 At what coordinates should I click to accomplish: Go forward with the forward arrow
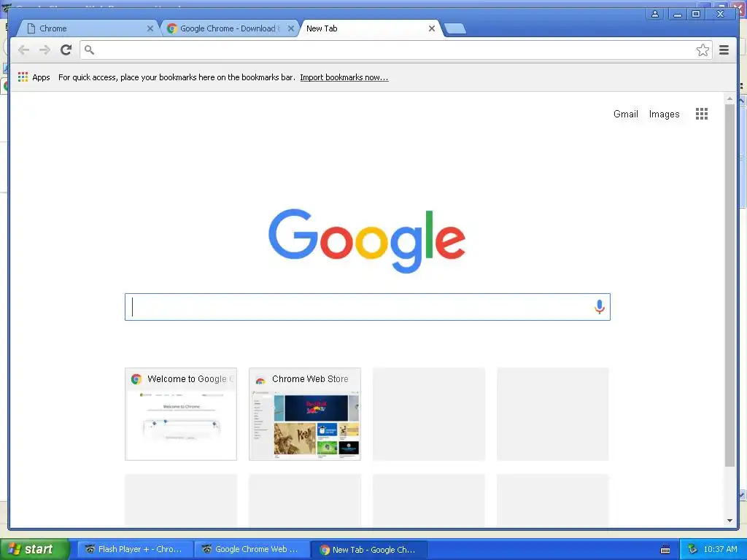(44, 50)
